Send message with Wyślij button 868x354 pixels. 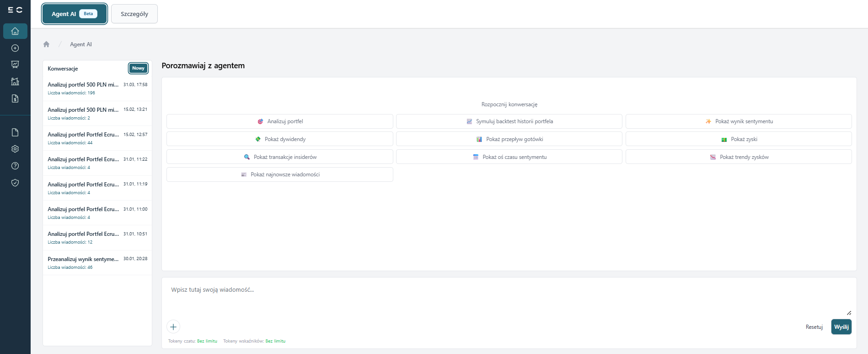tap(841, 327)
